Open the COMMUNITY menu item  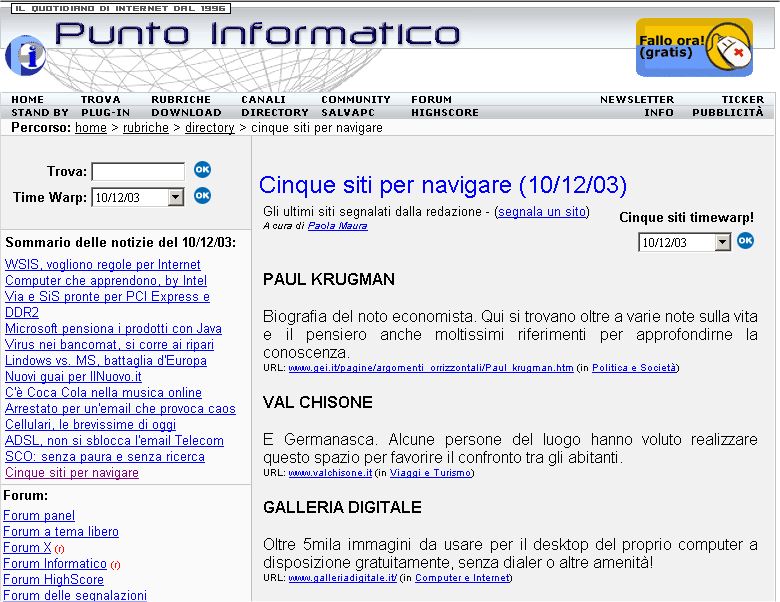click(x=356, y=100)
